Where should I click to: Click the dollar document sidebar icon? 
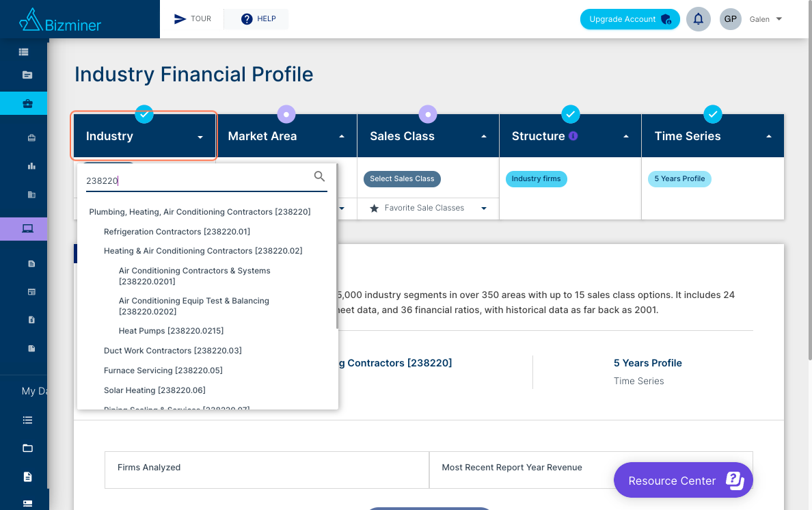(31, 320)
